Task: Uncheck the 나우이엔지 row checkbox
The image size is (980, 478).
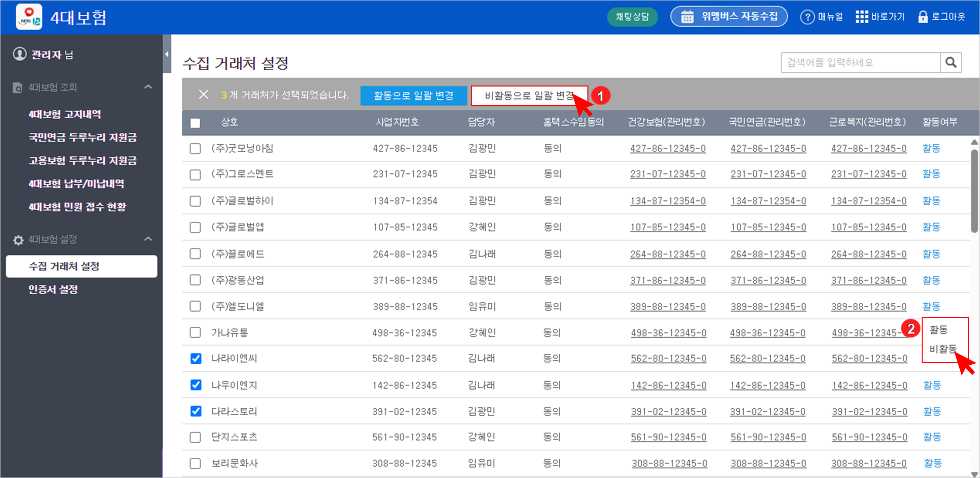Action: tap(196, 385)
